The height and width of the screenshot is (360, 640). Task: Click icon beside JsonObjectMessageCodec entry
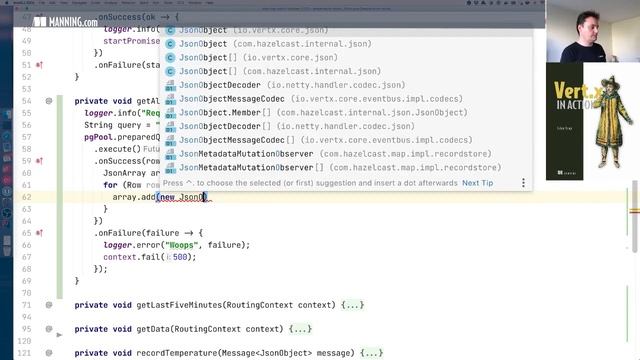coord(170,99)
